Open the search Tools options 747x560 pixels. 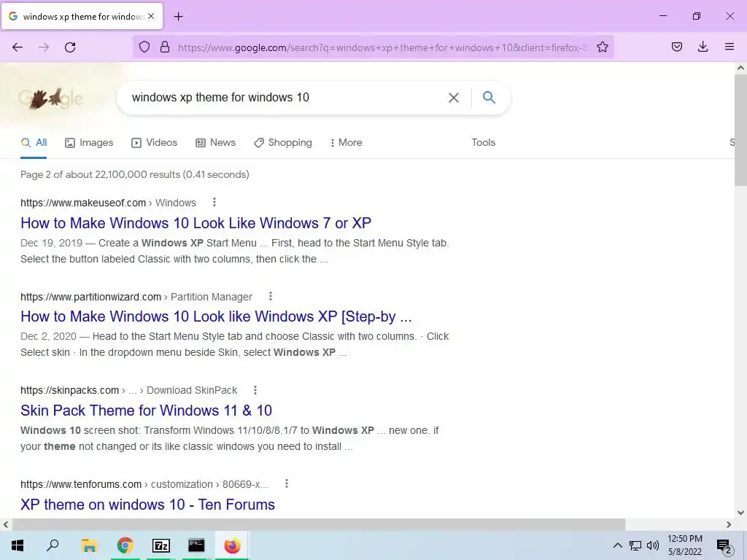click(x=484, y=142)
